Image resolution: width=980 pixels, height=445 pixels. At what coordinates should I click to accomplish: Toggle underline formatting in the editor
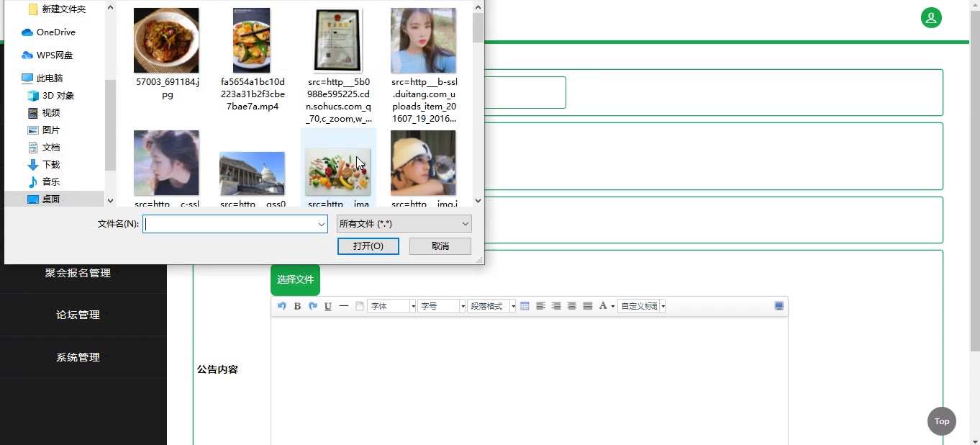328,306
